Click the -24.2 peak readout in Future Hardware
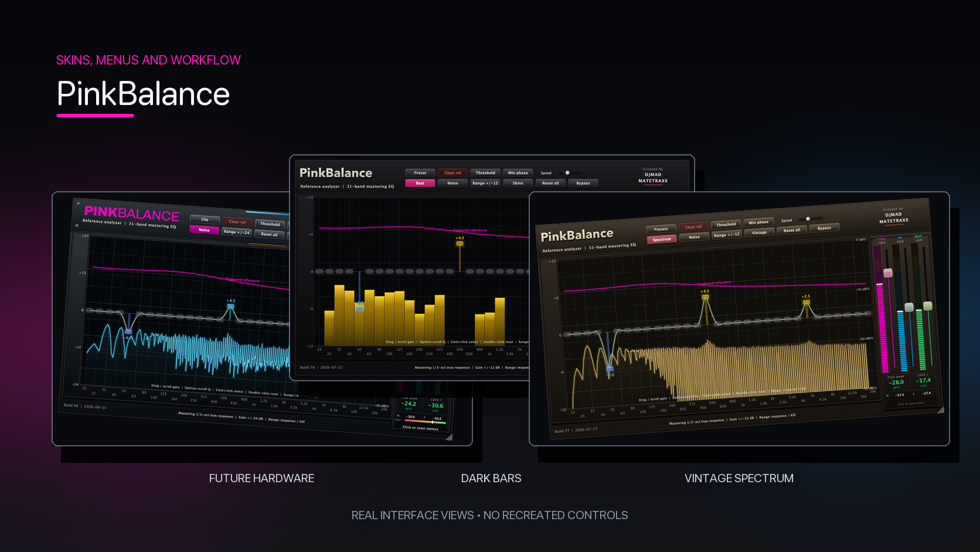980x552 pixels. (409, 404)
